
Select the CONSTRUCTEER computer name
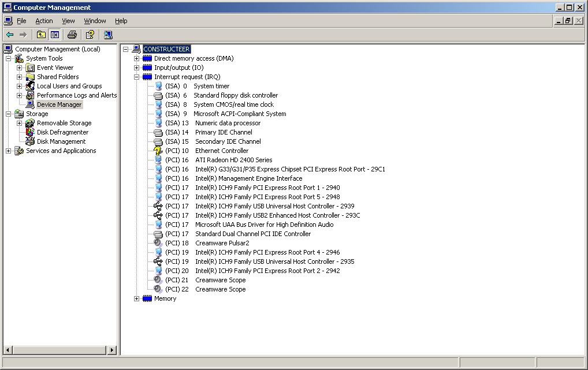[166, 49]
